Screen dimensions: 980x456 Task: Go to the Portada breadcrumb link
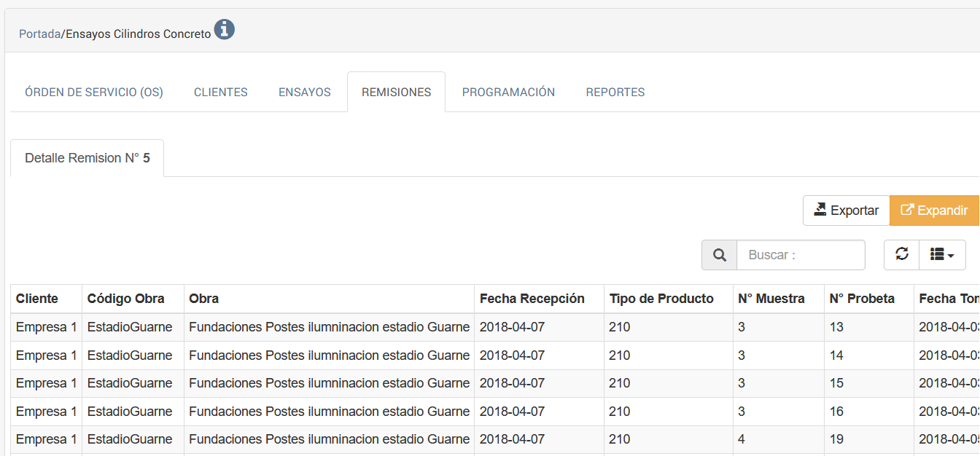click(39, 34)
